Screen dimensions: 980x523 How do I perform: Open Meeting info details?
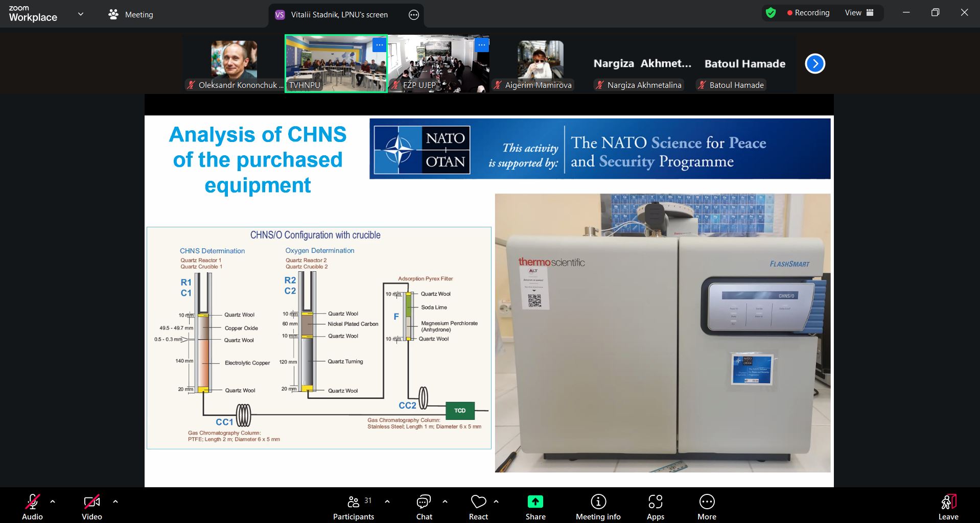(x=598, y=507)
